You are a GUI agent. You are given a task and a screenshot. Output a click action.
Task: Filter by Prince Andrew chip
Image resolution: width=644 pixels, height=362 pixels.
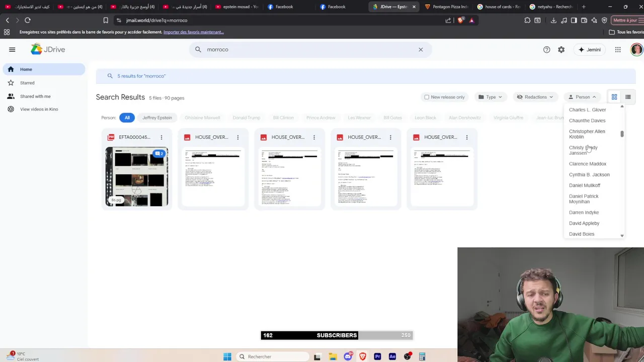(x=320, y=118)
